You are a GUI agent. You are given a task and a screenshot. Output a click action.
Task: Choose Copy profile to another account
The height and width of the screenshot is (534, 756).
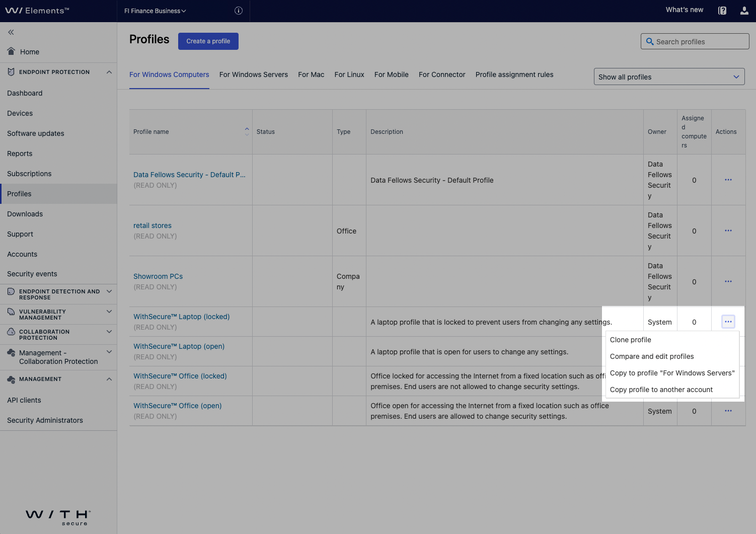(661, 389)
